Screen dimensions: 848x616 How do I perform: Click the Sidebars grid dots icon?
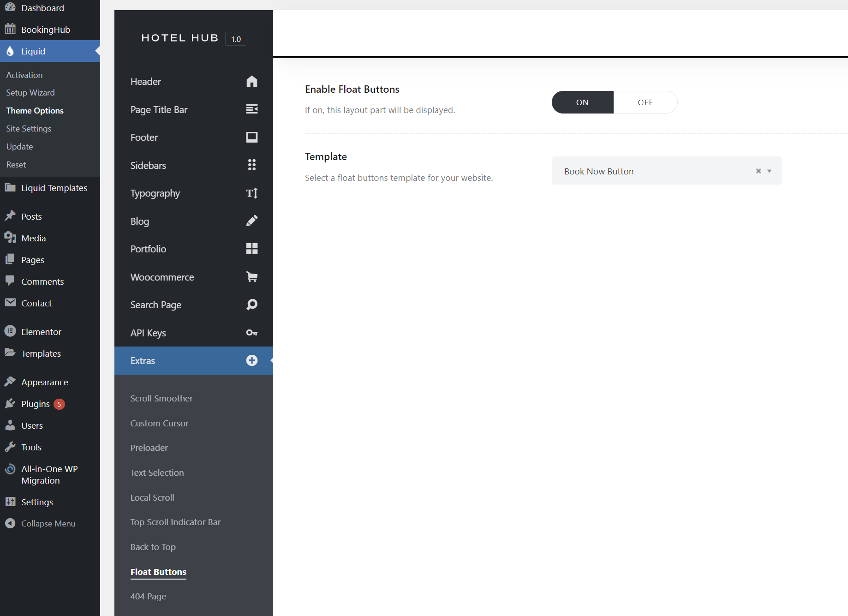click(x=251, y=165)
